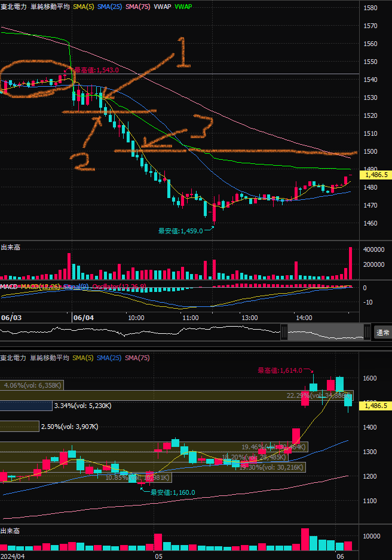This screenshot has height=560, width=392.
Task: Click SMA(75) in the daily chart legend
Action: pyautogui.click(x=137, y=358)
